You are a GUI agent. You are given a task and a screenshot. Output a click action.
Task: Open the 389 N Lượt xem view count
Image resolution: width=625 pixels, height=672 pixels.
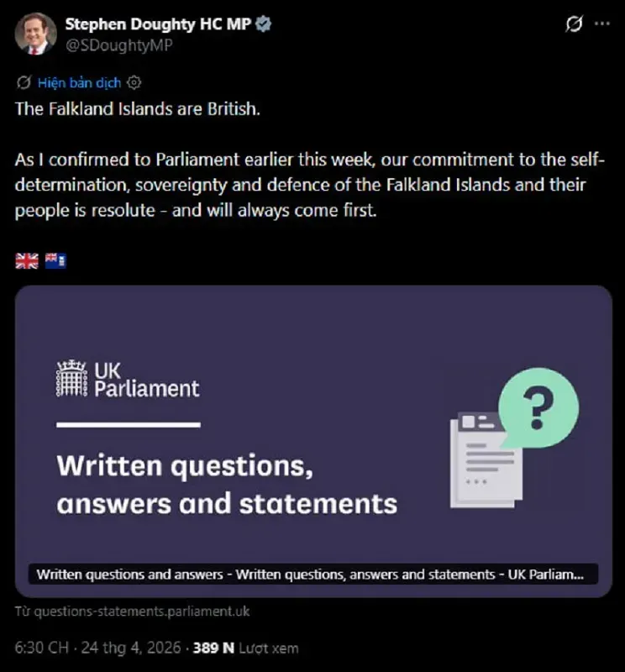tap(245, 648)
